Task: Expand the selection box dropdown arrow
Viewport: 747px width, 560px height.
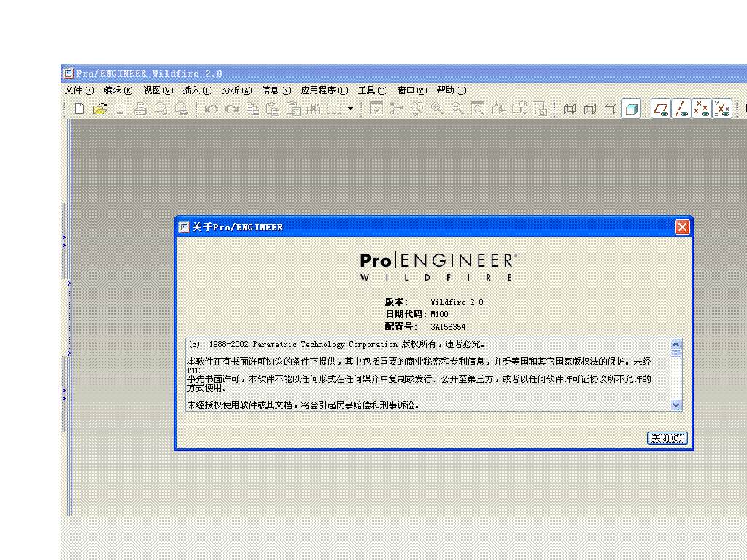Action: point(350,109)
